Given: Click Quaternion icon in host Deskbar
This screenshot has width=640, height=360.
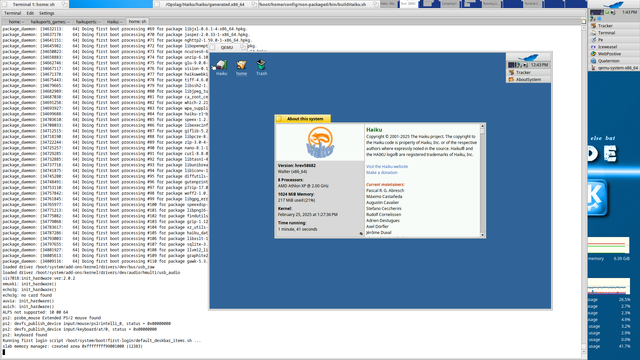Looking at the screenshot, I should (593, 60).
